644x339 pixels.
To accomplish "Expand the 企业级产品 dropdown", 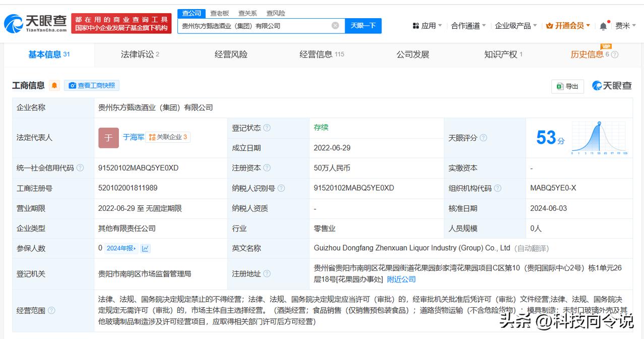I will coord(516,26).
